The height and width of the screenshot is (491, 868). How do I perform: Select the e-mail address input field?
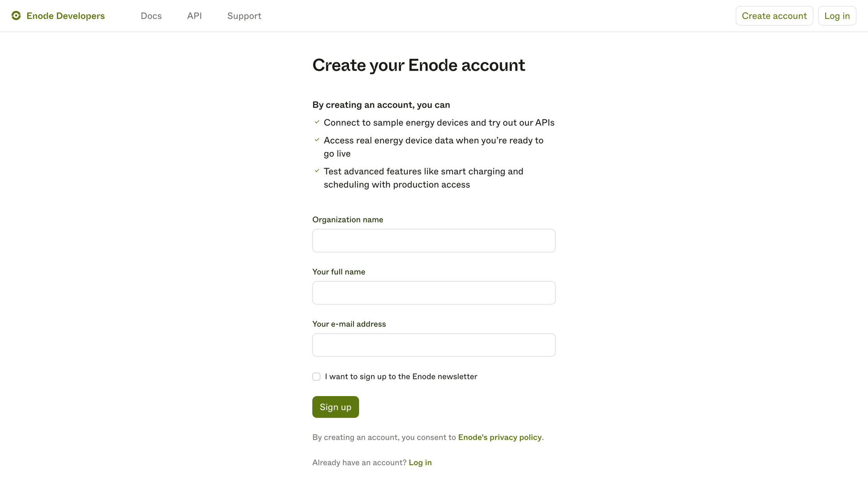[434, 345]
